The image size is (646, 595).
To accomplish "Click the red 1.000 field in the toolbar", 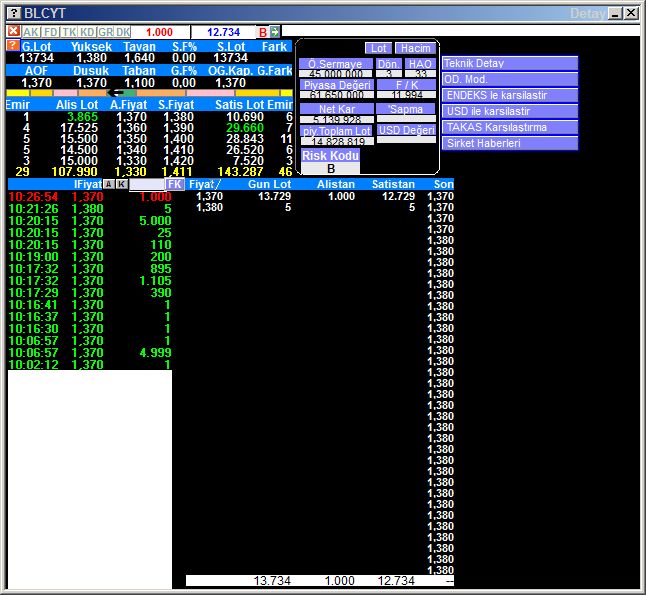I will coord(159,32).
